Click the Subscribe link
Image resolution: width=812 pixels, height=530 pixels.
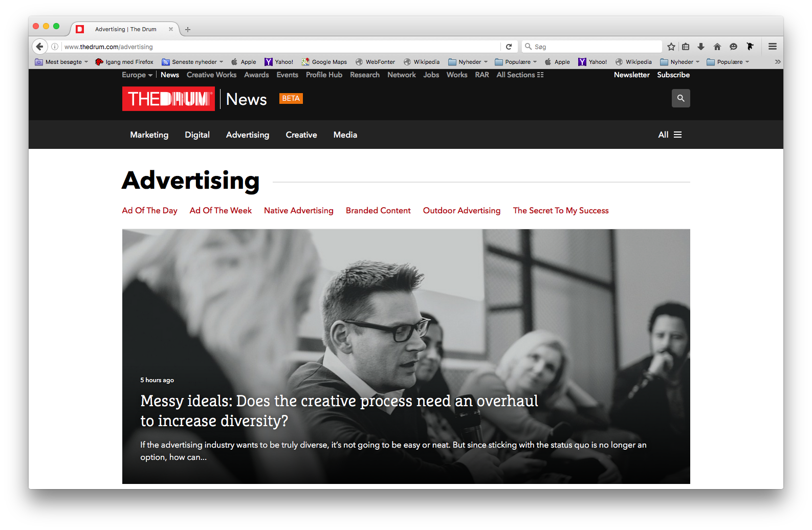[x=673, y=75]
